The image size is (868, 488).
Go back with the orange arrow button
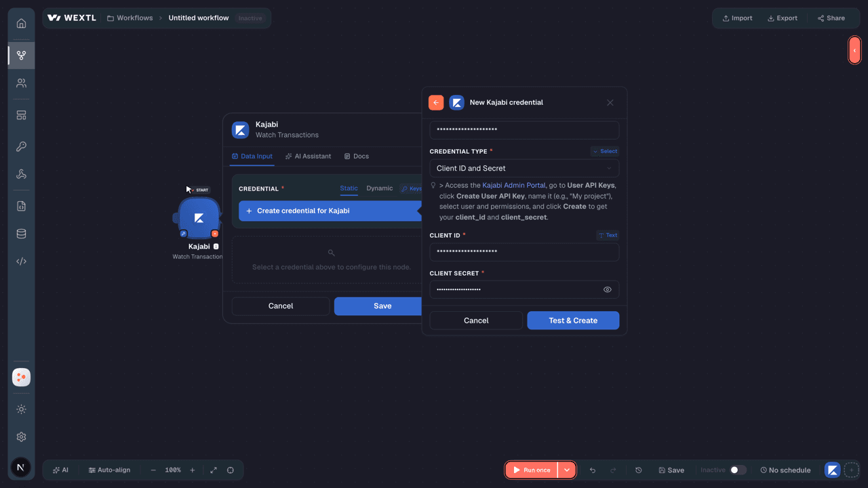pyautogui.click(x=436, y=102)
